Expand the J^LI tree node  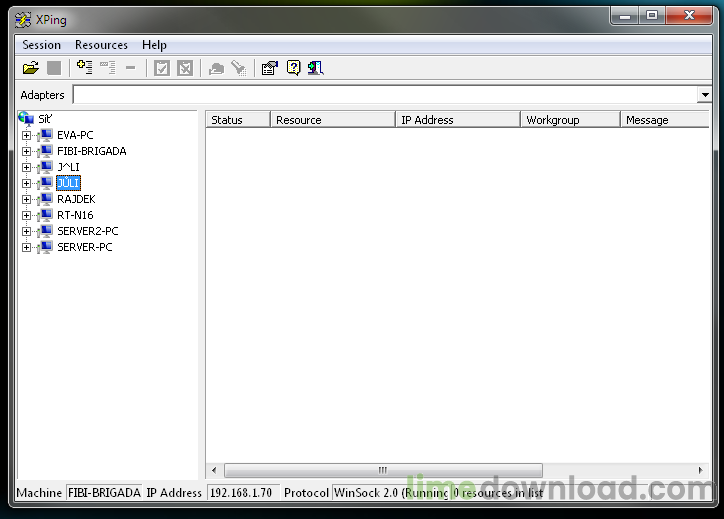point(26,167)
